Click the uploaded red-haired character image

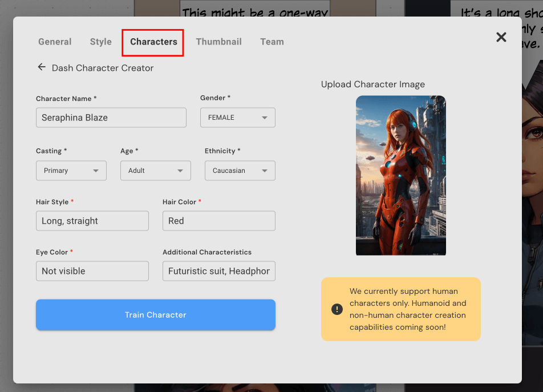[x=400, y=175]
